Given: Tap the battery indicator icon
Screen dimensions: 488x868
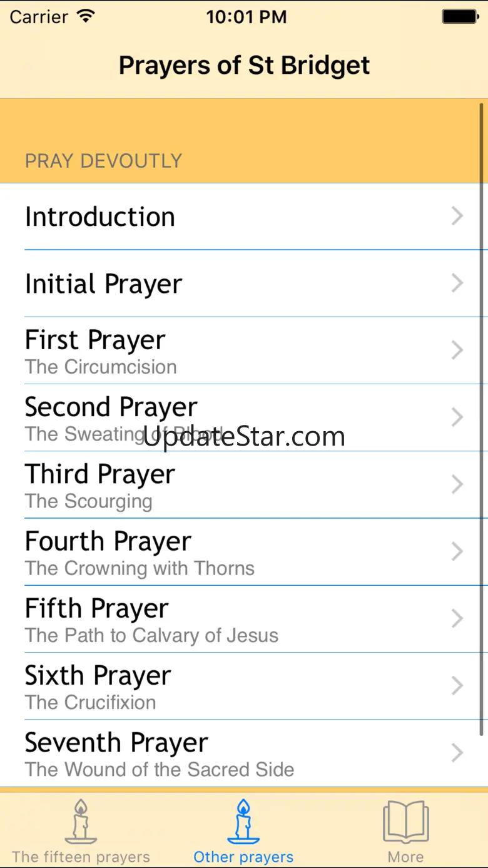Looking at the screenshot, I should click(460, 17).
